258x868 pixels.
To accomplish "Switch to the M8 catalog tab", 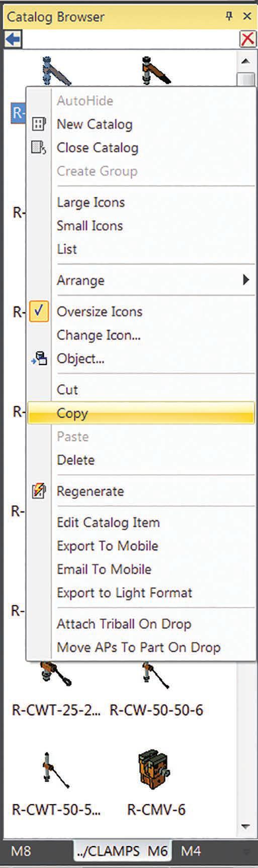I will coord(21,851).
